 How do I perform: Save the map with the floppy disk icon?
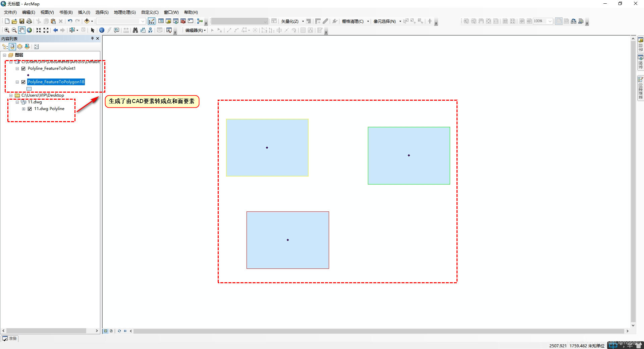pyautogui.click(x=21, y=21)
